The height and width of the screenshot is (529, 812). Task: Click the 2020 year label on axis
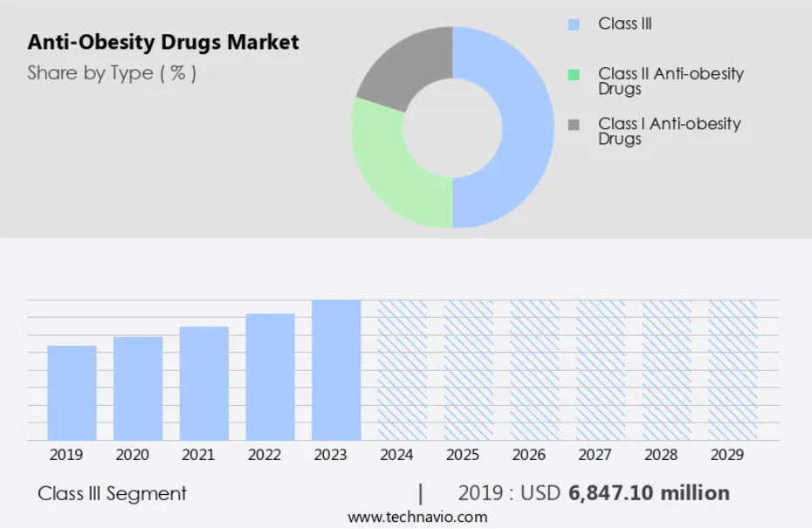coord(131,455)
